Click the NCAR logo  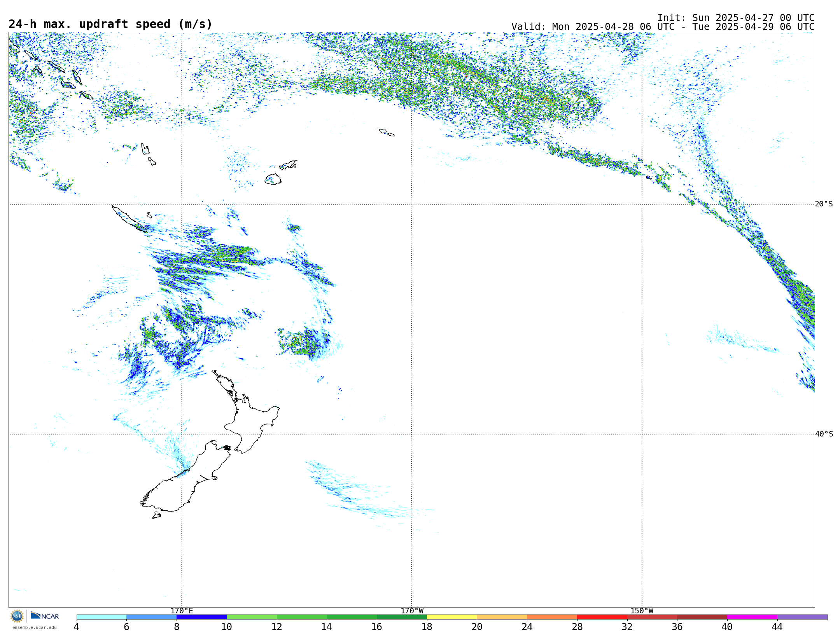click(45, 616)
